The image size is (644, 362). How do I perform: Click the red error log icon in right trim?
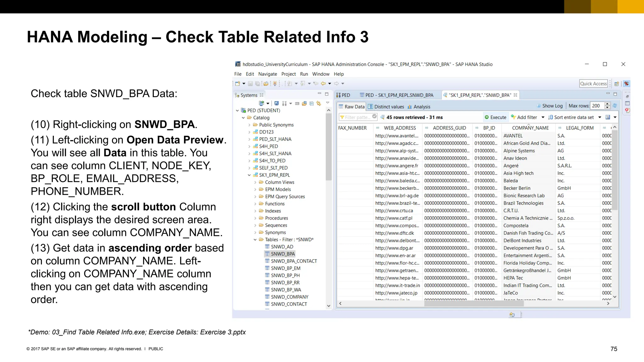click(627, 110)
